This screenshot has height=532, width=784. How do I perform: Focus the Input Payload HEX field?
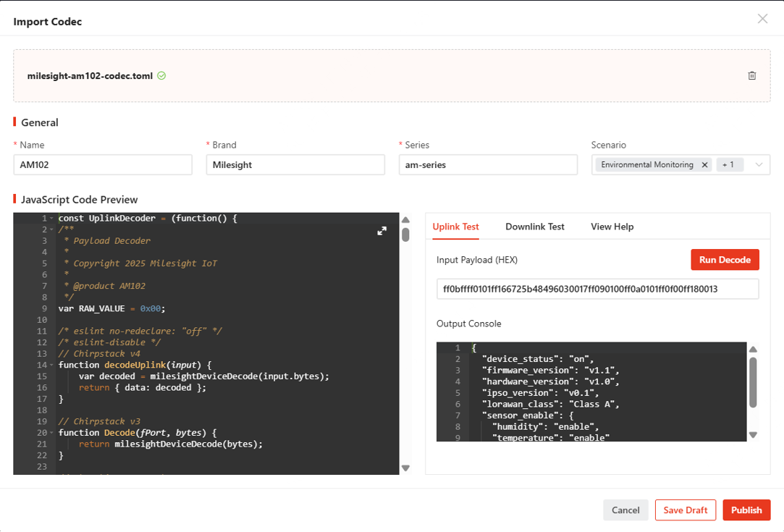(597, 289)
